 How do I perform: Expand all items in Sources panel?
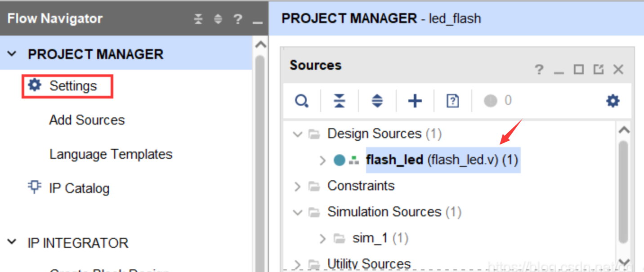click(377, 101)
